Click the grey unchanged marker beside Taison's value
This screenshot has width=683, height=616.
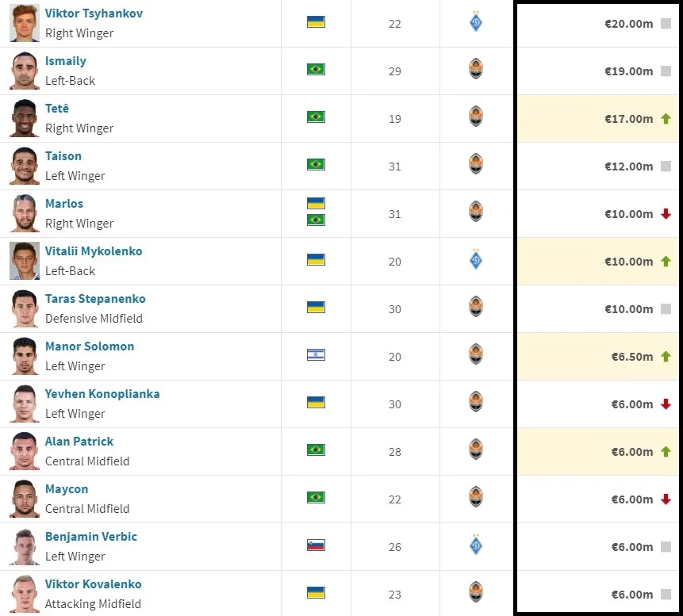tap(666, 166)
